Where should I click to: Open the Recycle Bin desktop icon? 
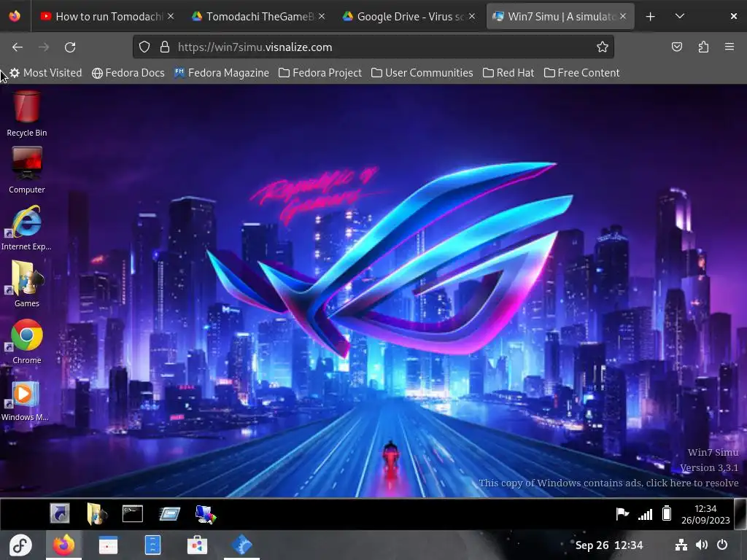click(x=27, y=114)
